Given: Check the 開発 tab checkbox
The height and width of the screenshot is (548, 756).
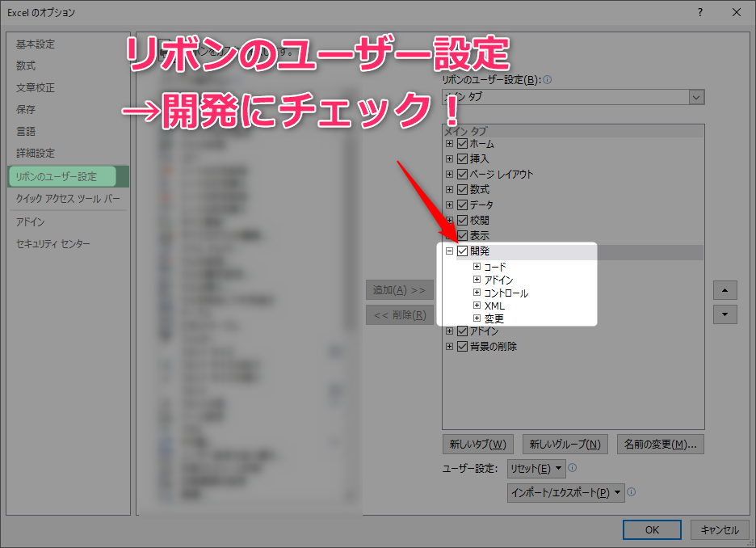Looking at the screenshot, I should coord(462,251).
